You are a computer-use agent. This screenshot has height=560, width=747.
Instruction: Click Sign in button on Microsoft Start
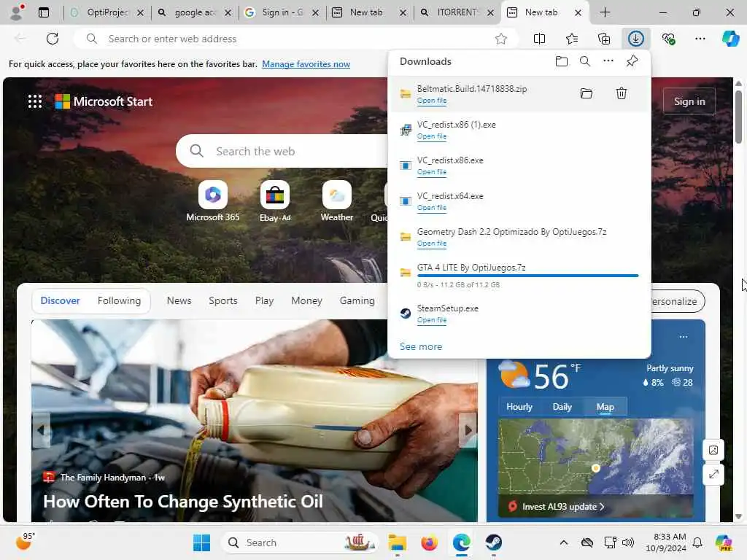tap(689, 101)
